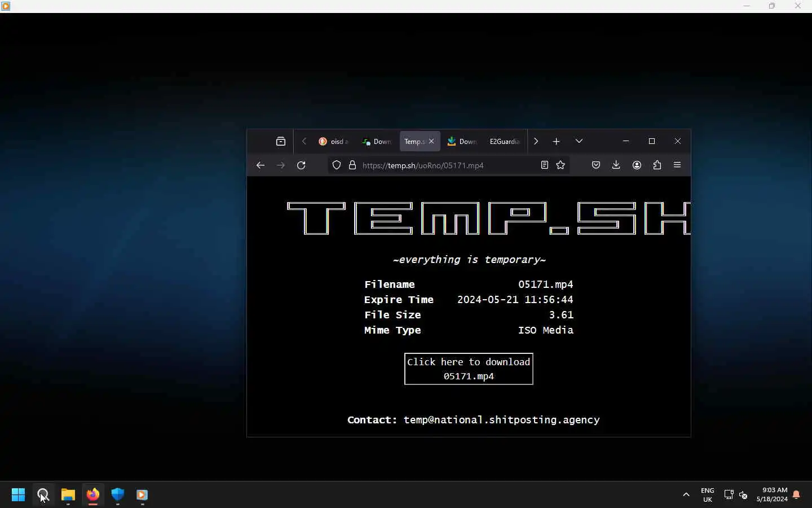
Task: Open the notification bell in taskbar
Action: 796,495
